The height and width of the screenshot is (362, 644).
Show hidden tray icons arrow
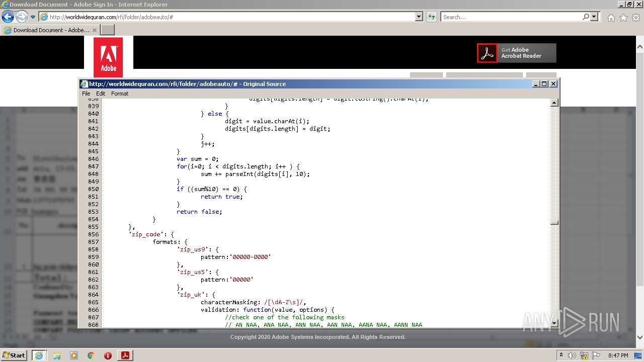561,355
